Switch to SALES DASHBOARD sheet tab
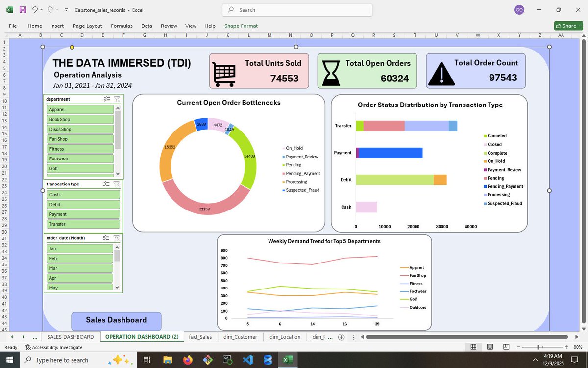The height and width of the screenshot is (368, 588). point(70,337)
